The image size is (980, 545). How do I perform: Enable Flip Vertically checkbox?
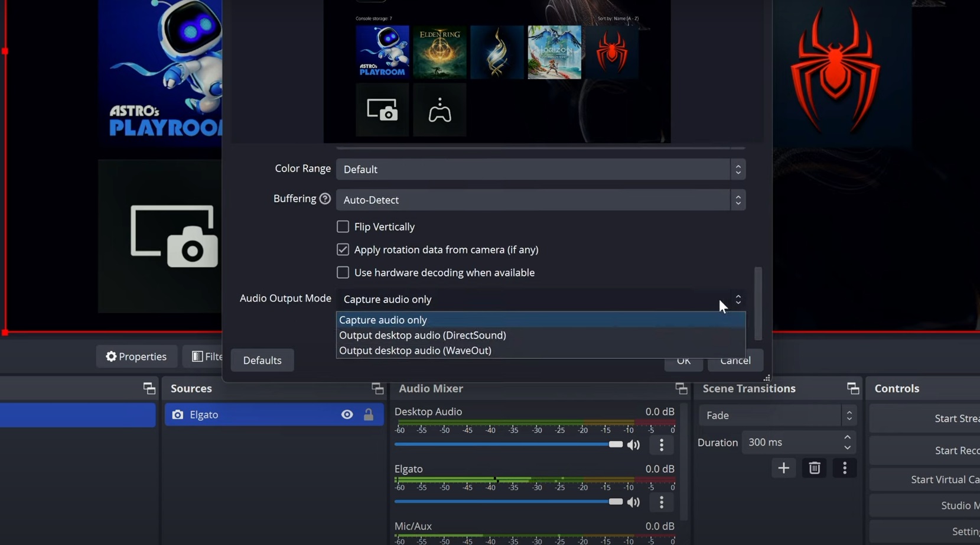pyautogui.click(x=343, y=227)
